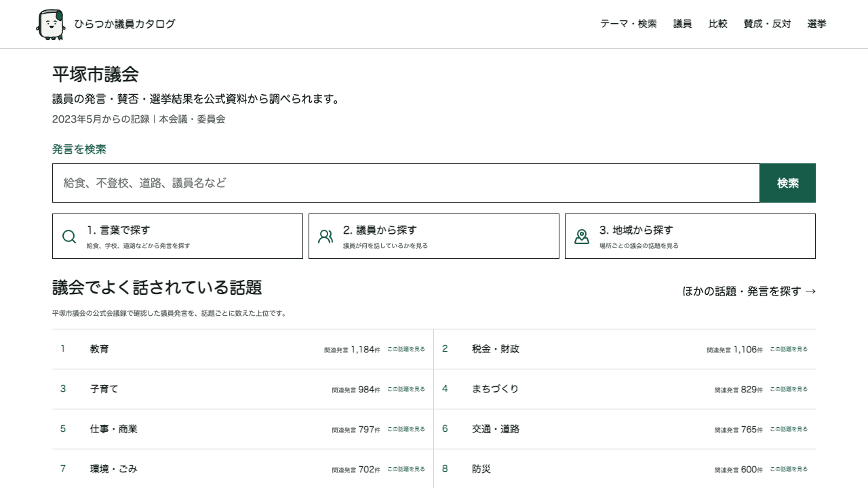Click the 1. 言葉で探す card title

[119, 230]
